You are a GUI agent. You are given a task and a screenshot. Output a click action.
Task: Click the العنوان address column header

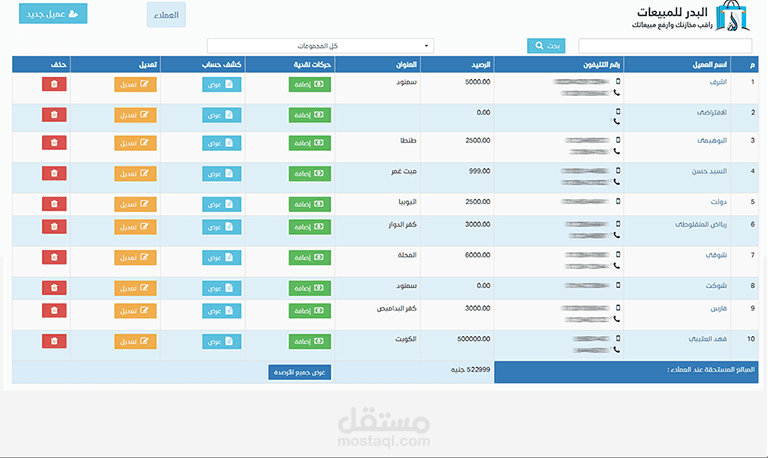(406, 65)
